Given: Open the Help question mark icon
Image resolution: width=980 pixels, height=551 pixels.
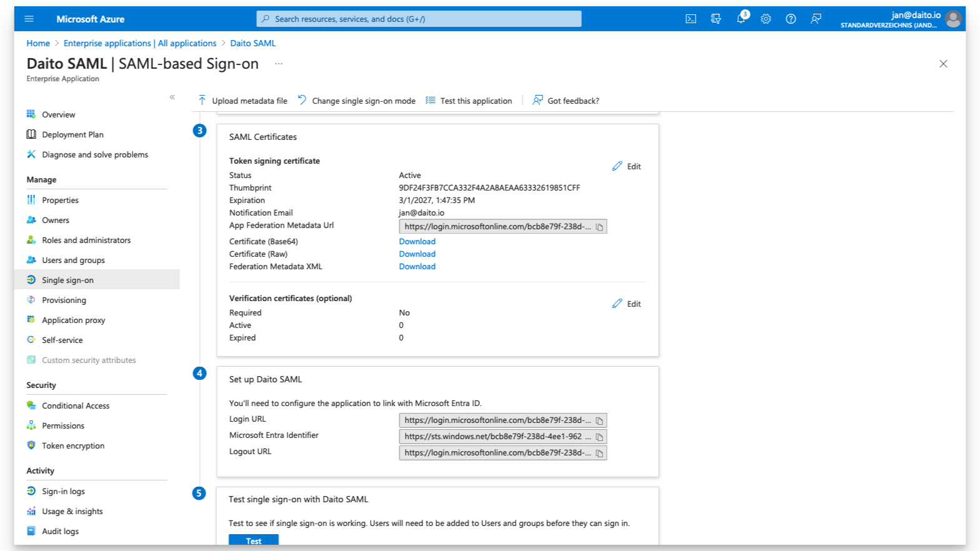Looking at the screenshot, I should (x=791, y=19).
